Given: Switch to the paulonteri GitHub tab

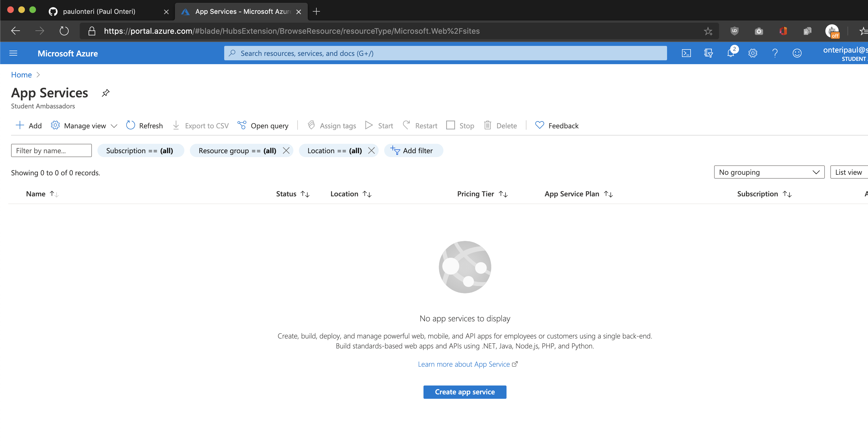Looking at the screenshot, I should 99,11.
